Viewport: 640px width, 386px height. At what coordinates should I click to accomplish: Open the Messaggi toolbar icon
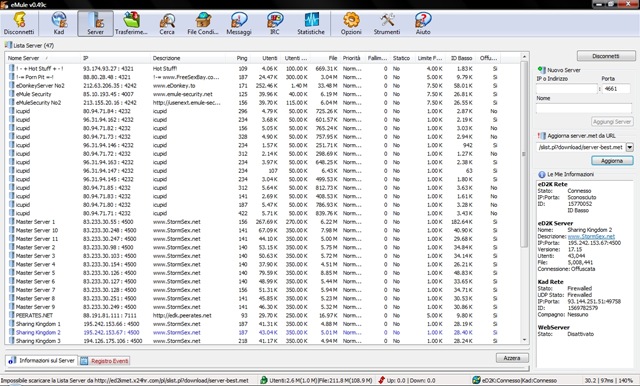pos(239,23)
